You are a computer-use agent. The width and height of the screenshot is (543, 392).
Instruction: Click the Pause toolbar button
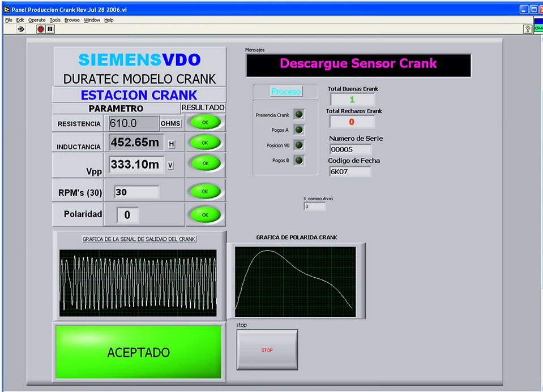click(x=50, y=29)
